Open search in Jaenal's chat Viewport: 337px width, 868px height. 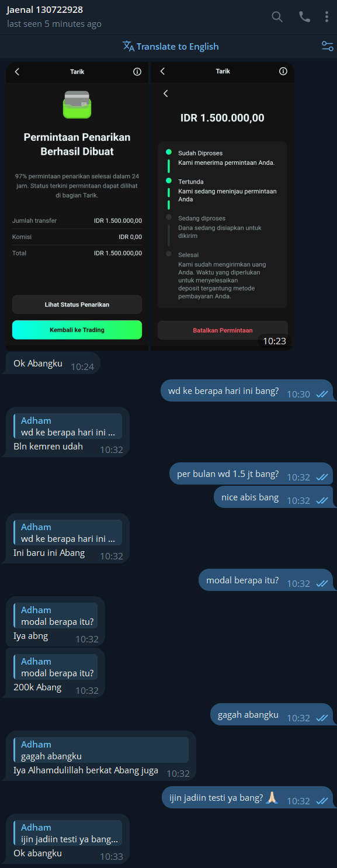(x=277, y=17)
